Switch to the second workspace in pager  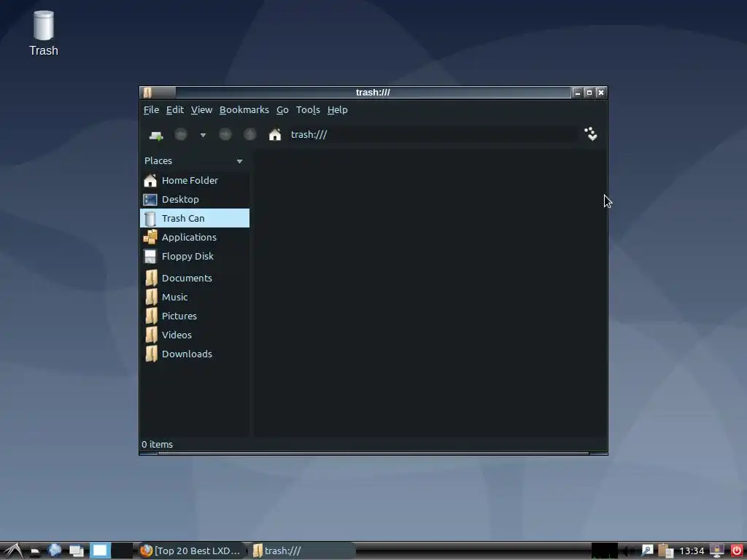point(122,551)
